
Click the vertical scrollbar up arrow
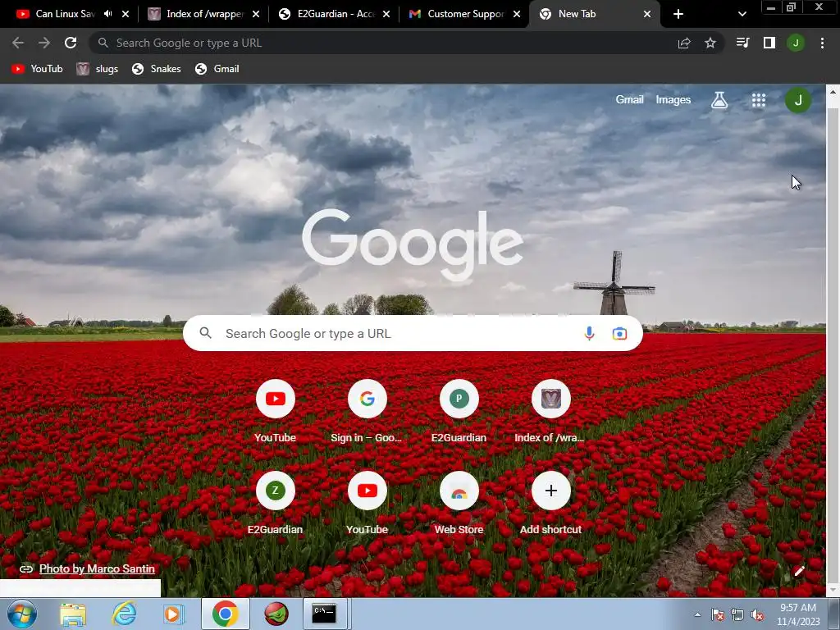(x=833, y=92)
